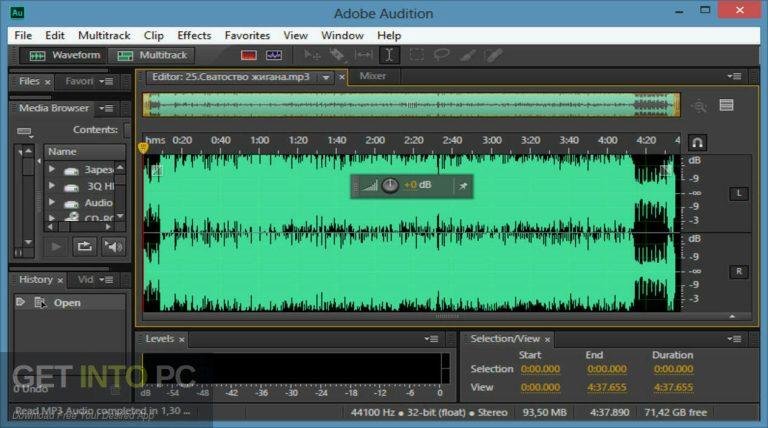The image size is (768, 428).
Task: Open the Media Browser drive shortcuts dropdown
Action: tap(24, 132)
